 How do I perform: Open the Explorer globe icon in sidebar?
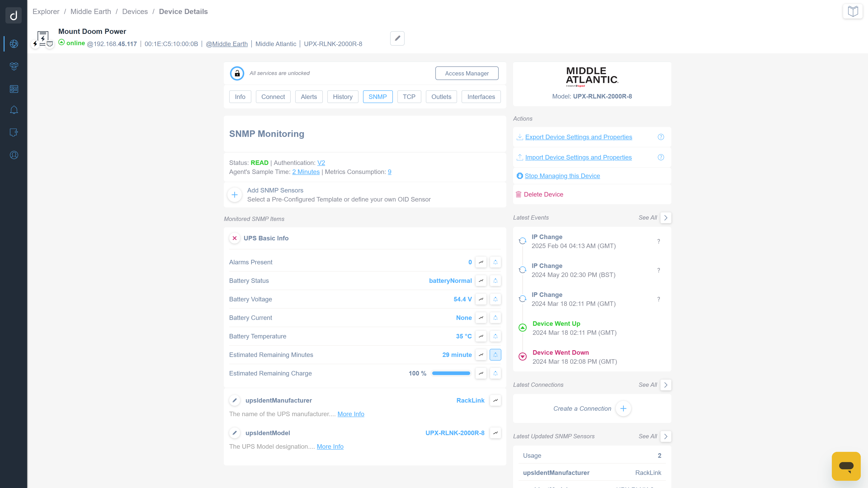(14, 44)
